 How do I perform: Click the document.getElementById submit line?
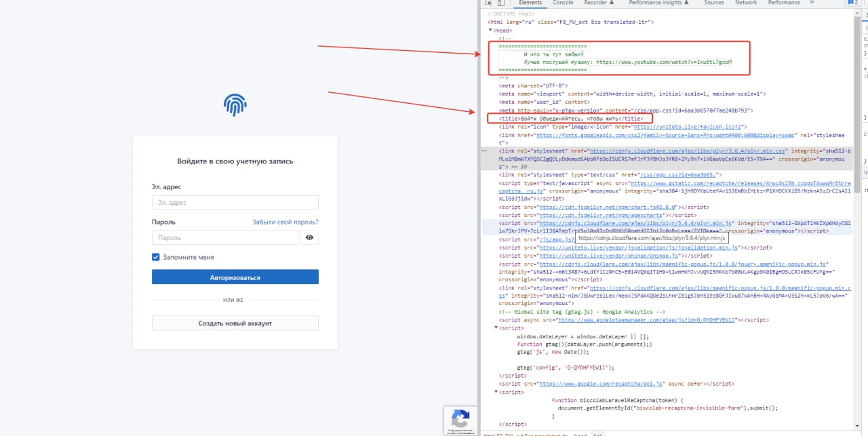668,408
